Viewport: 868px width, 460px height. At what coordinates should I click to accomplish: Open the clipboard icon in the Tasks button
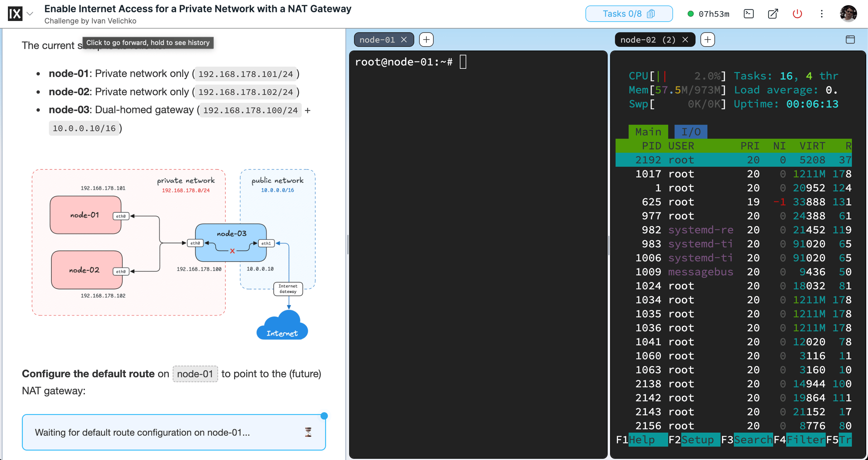[651, 14]
